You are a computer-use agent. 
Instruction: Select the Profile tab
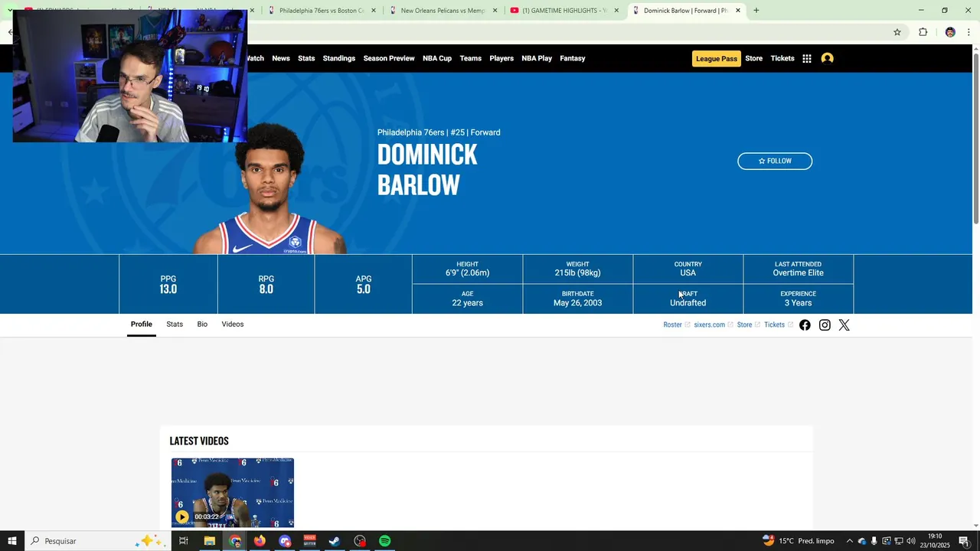point(141,324)
